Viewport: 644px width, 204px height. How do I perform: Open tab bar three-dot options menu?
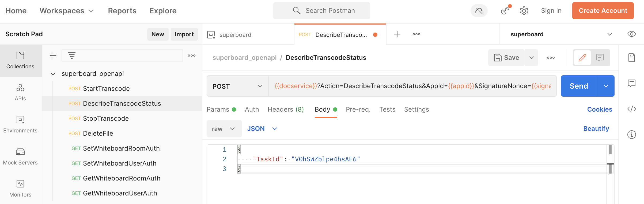click(416, 34)
